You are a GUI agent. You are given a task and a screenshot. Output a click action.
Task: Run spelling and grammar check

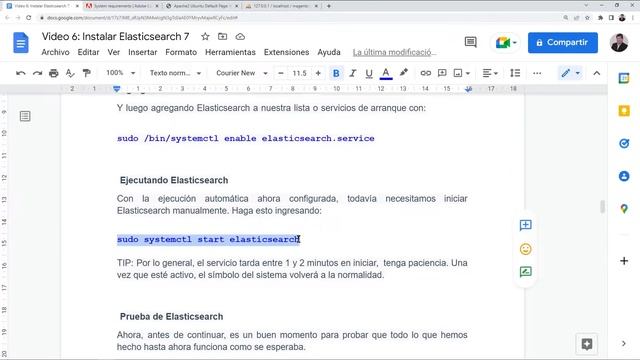70,73
